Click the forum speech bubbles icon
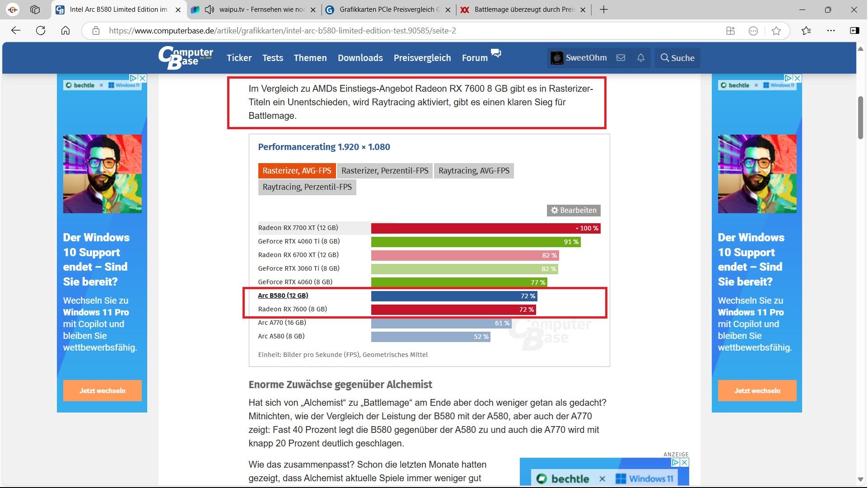The image size is (868, 488). pos(496,53)
